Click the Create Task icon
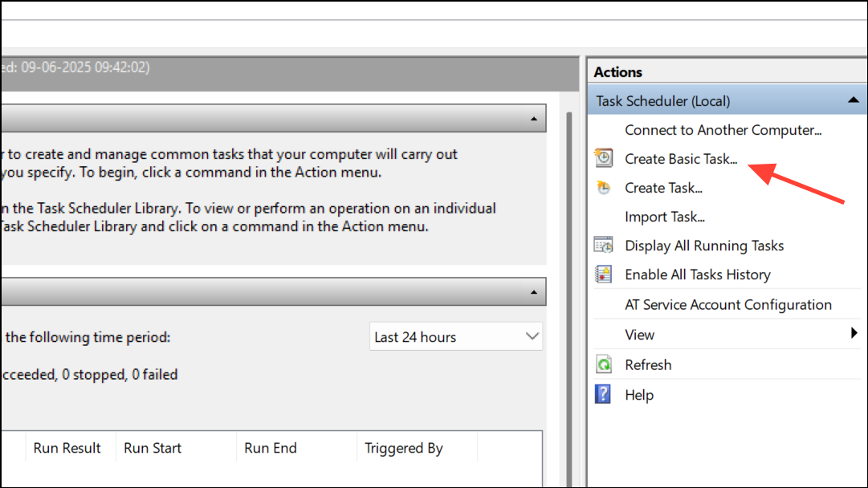The image size is (868, 488). click(603, 188)
